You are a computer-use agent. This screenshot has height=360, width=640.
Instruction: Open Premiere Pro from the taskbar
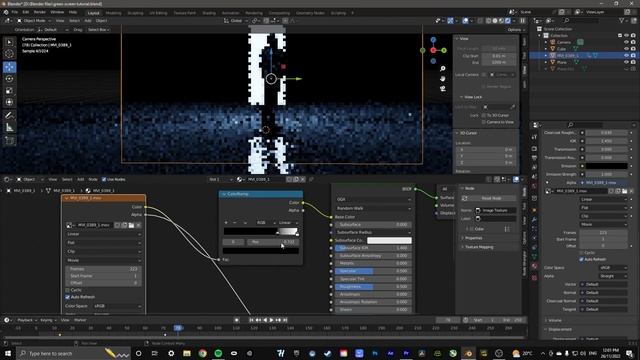tap(406, 353)
